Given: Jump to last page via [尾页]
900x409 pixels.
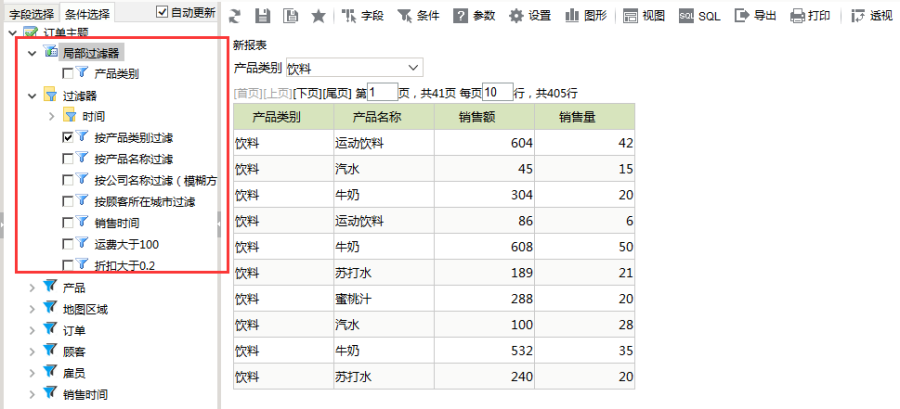Looking at the screenshot, I should (337, 93).
